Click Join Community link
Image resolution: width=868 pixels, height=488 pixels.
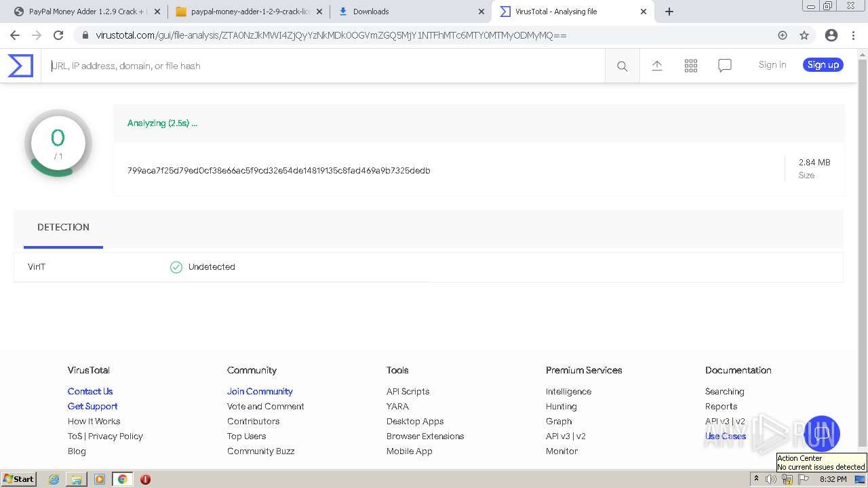pos(260,392)
